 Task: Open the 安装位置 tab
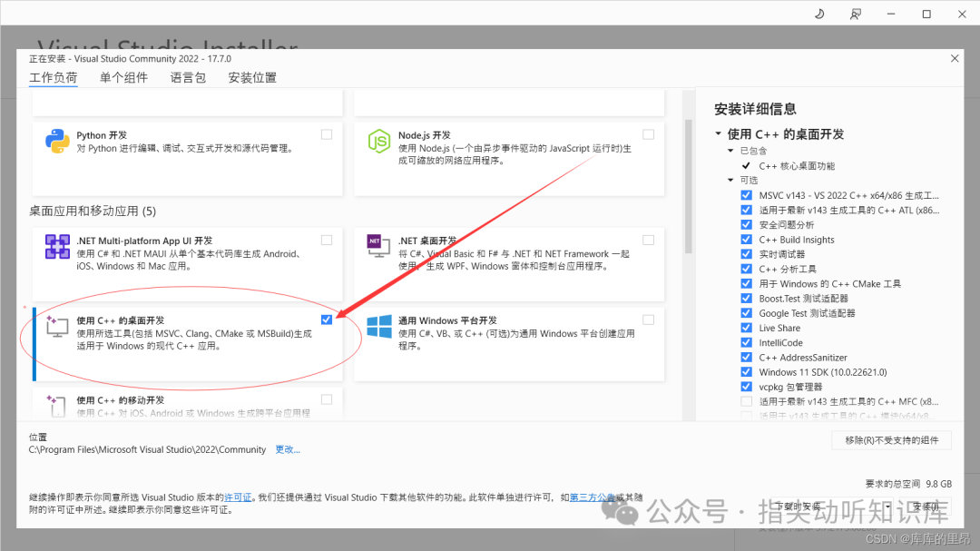(252, 77)
